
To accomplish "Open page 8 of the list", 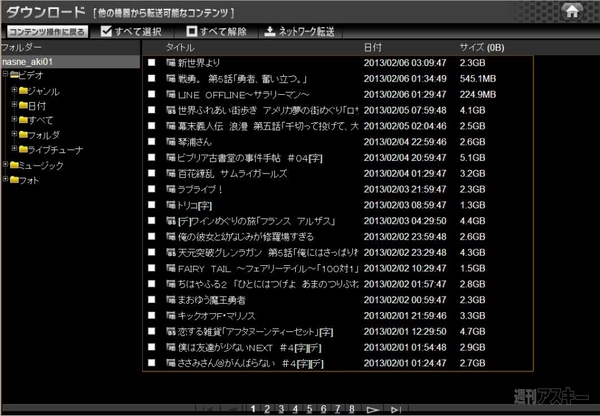I will (351, 409).
